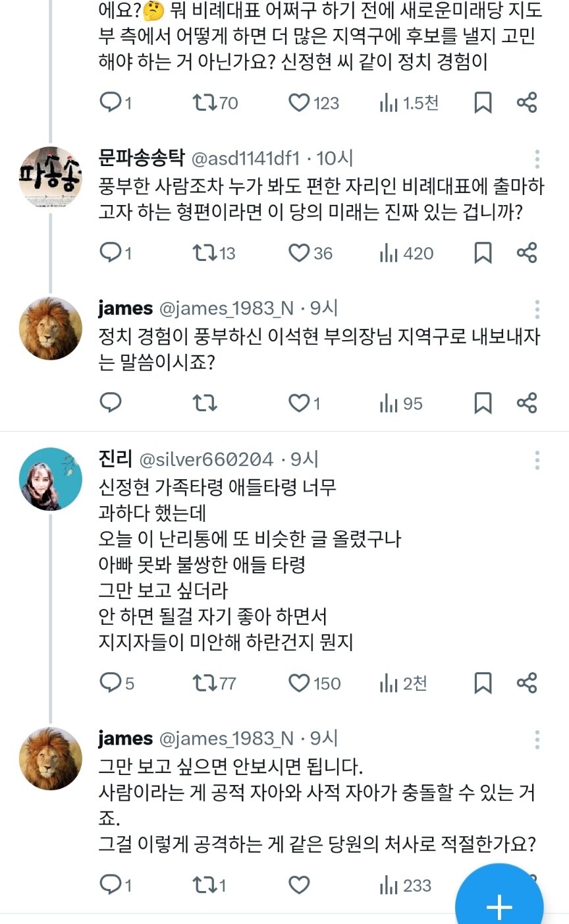Share james's bottom reply

pos(527,885)
